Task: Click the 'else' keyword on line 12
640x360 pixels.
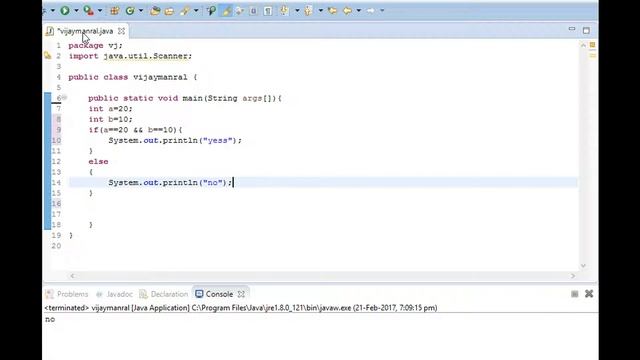Action: tap(98, 162)
